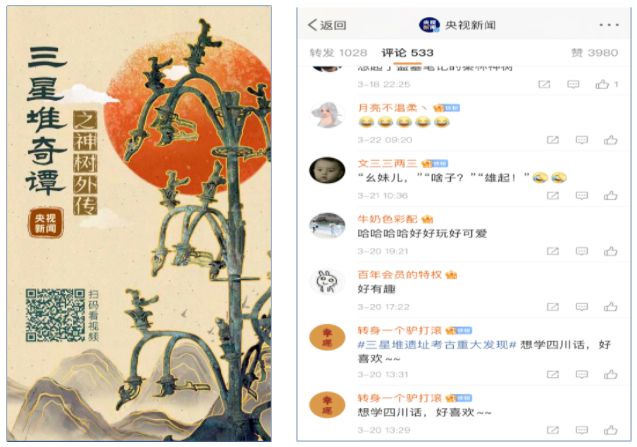Like the 哈哈哈哈好好玩好可爱 comment
The height and width of the screenshot is (447, 637).
pos(610,251)
